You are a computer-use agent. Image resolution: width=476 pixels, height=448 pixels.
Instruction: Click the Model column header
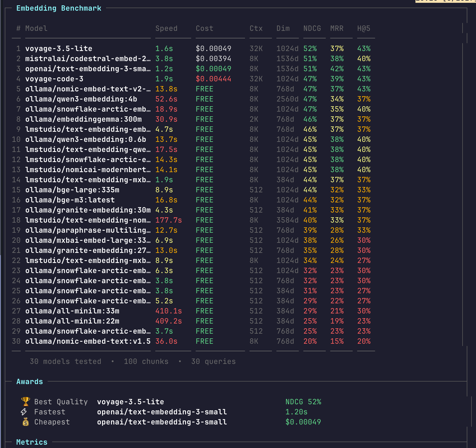click(36, 28)
